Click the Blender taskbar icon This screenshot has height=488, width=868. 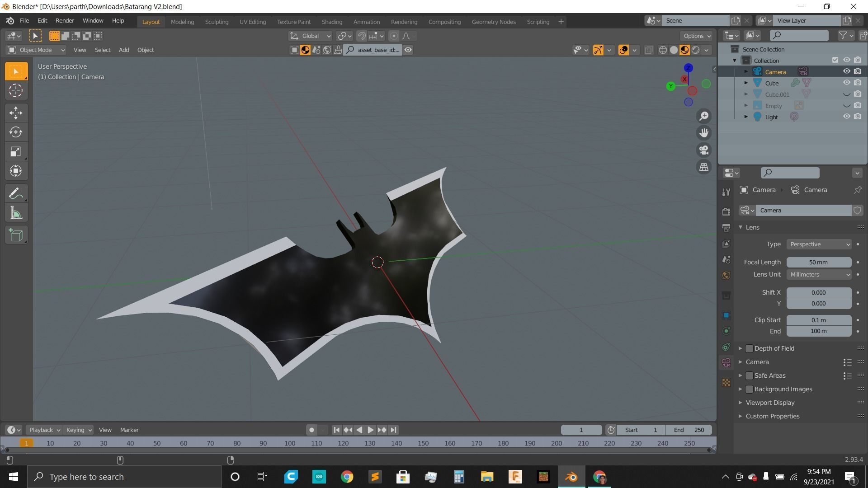pos(571,477)
